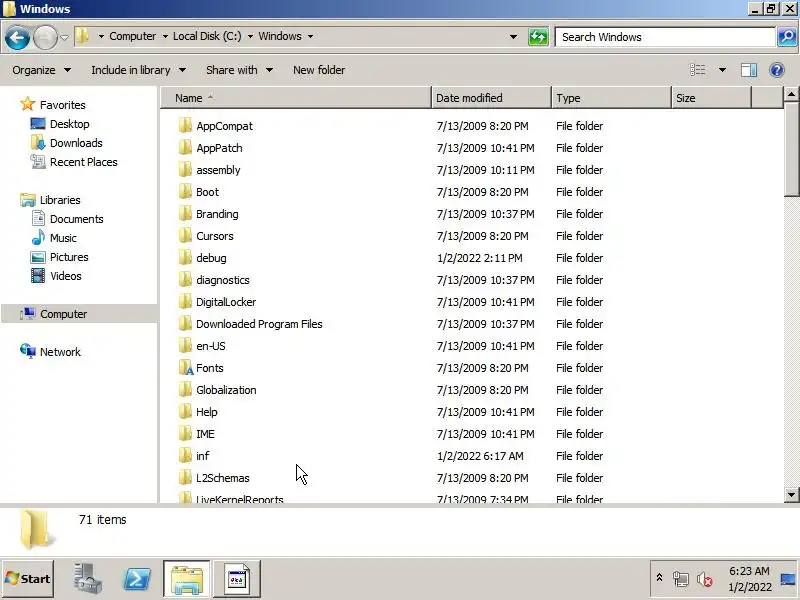This screenshot has height=600, width=800.
Task: Select the inf folder name
Action: click(203, 456)
